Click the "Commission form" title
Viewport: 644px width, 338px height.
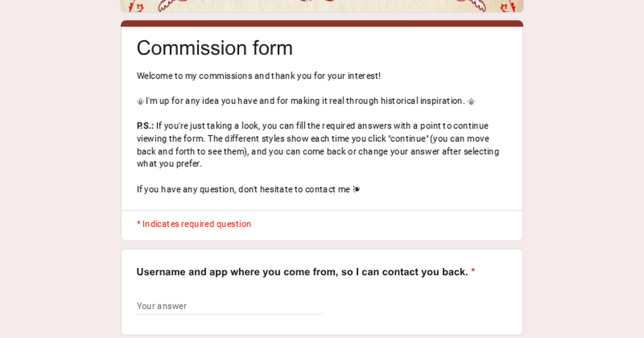(x=215, y=48)
